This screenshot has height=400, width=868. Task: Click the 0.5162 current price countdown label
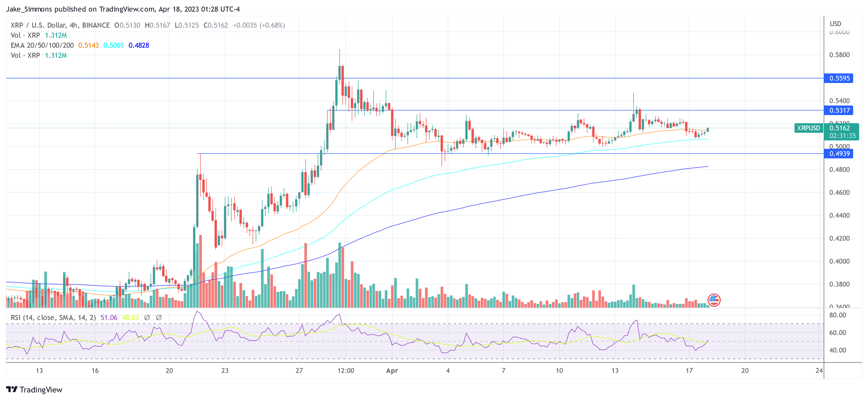click(x=841, y=132)
